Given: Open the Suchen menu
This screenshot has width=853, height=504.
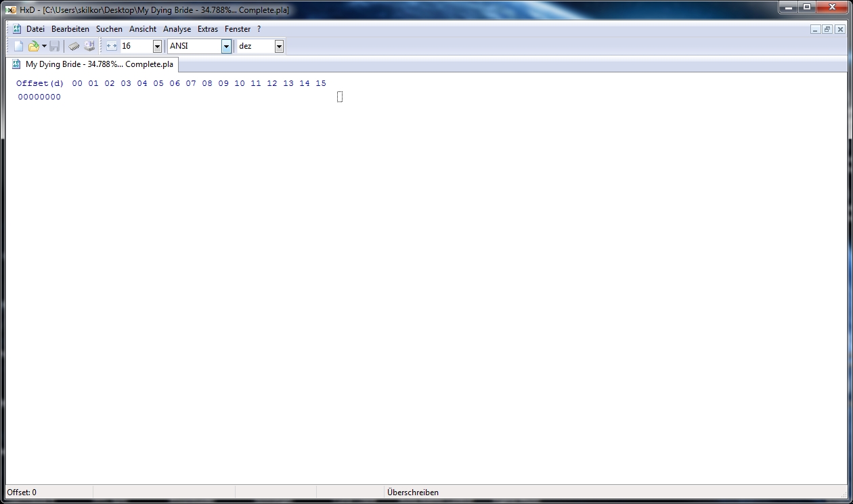Looking at the screenshot, I should (109, 29).
